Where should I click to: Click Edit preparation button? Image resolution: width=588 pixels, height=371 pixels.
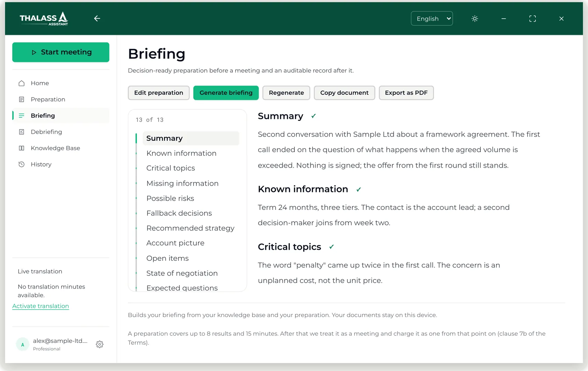159,93
